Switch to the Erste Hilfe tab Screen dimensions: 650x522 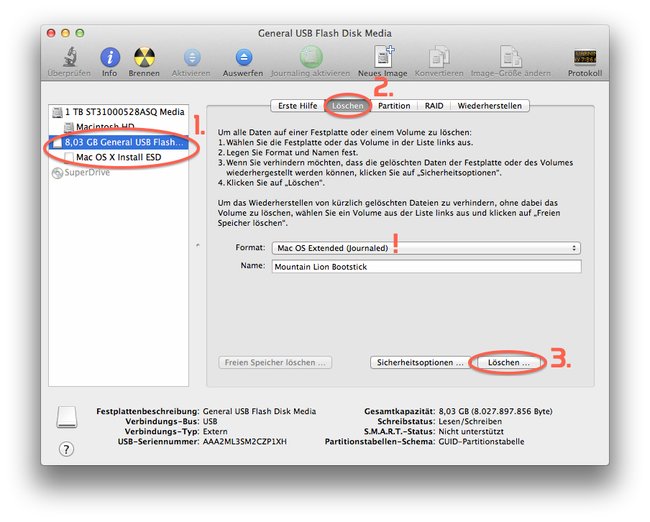point(297,106)
